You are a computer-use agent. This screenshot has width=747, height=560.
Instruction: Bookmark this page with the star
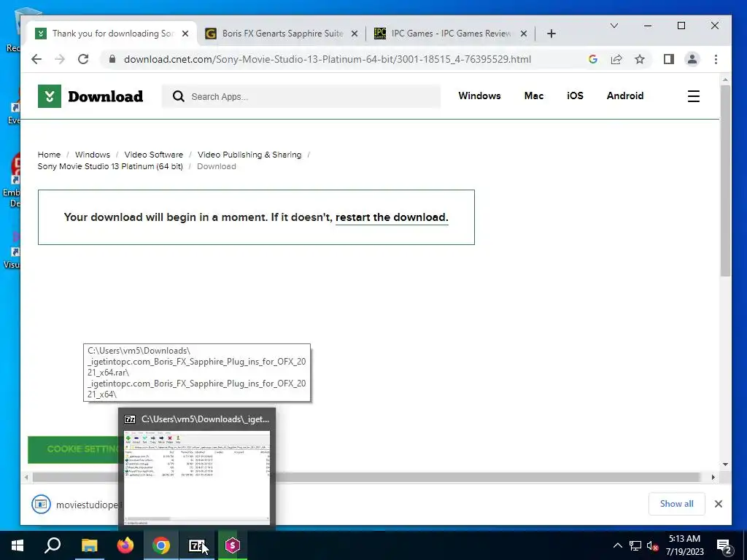(640, 59)
